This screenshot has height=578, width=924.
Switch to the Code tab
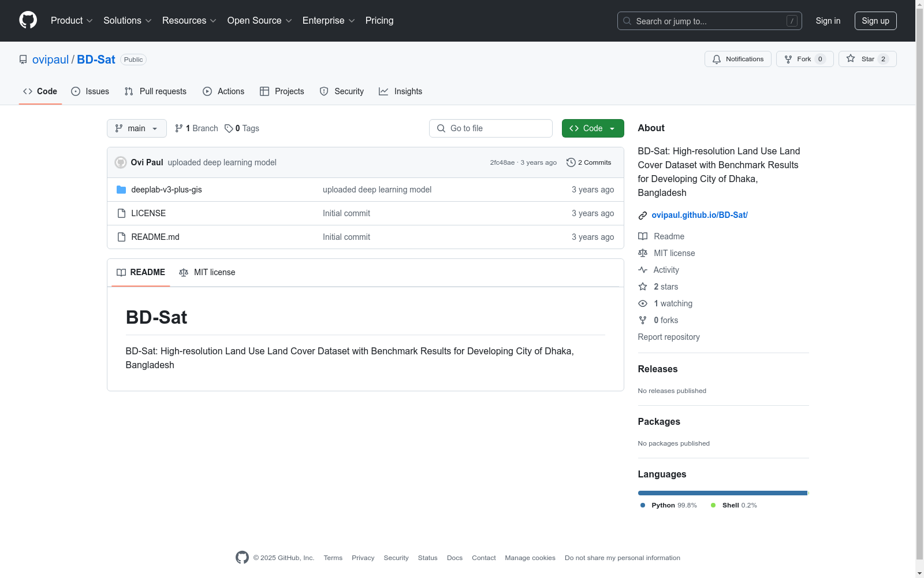coord(40,91)
